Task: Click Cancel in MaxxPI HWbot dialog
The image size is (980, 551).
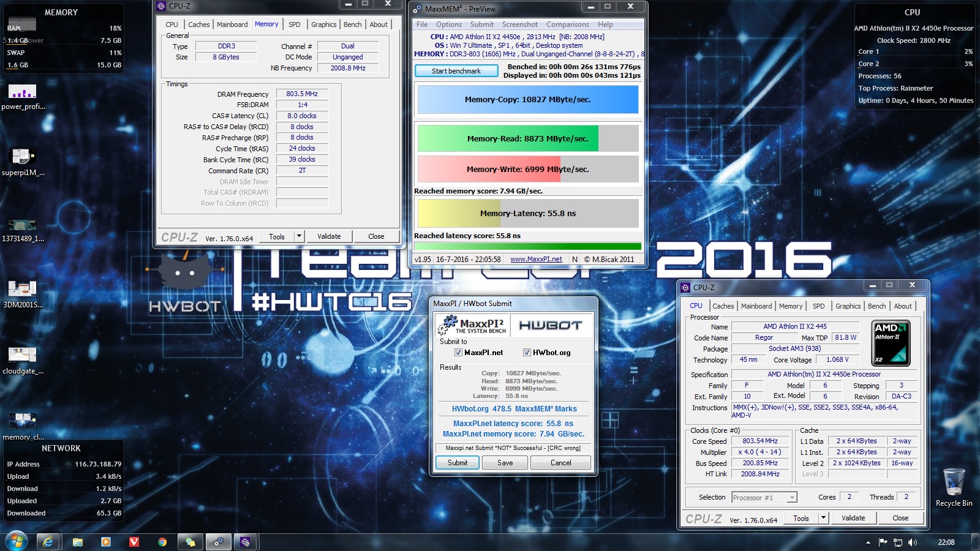Action: click(x=561, y=463)
